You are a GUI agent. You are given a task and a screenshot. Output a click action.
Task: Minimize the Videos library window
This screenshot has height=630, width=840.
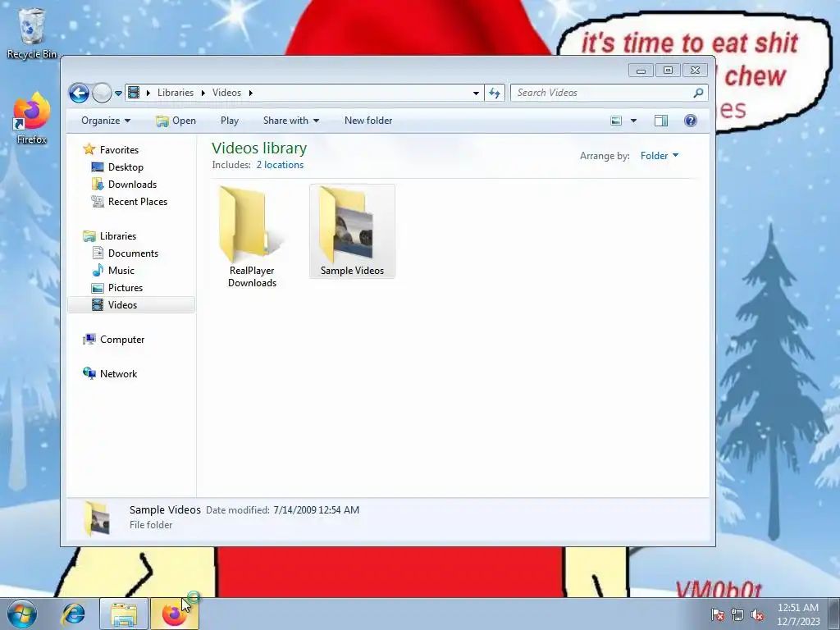click(x=641, y=71)
